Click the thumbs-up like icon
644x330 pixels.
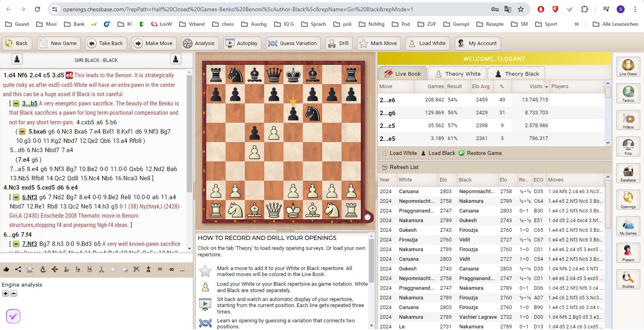tap(6, 269)
